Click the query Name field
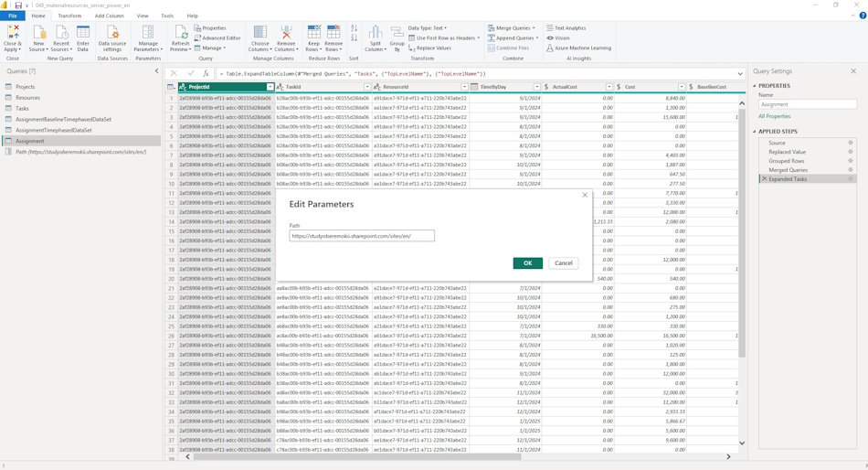The image size is (868, 470). tap(807, 104)
